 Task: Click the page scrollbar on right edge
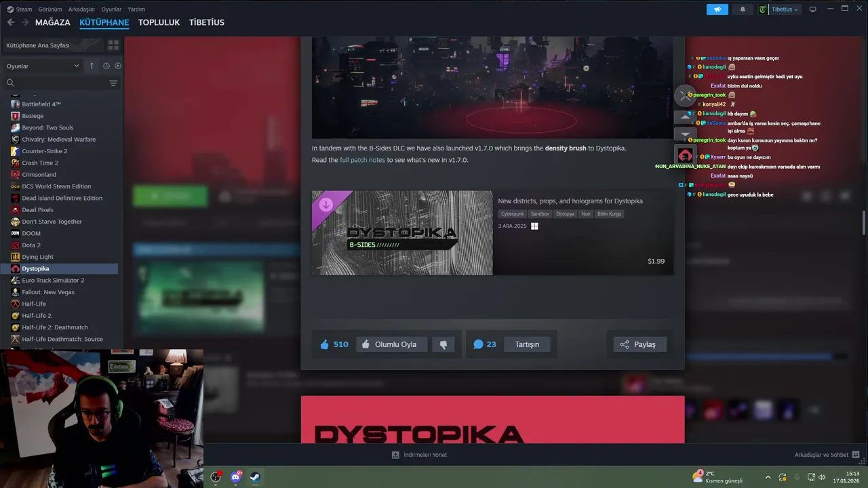click(864, 223)
